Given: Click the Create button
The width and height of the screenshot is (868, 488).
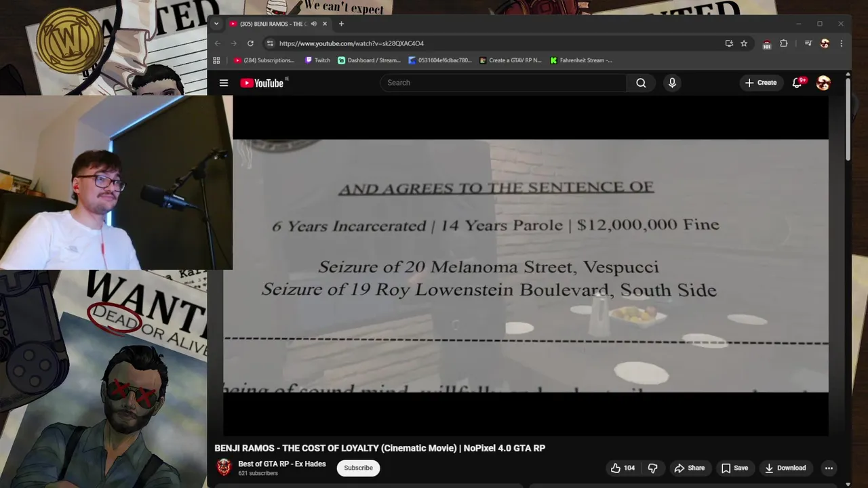Looking at the screenshot, I should [761, 83].
